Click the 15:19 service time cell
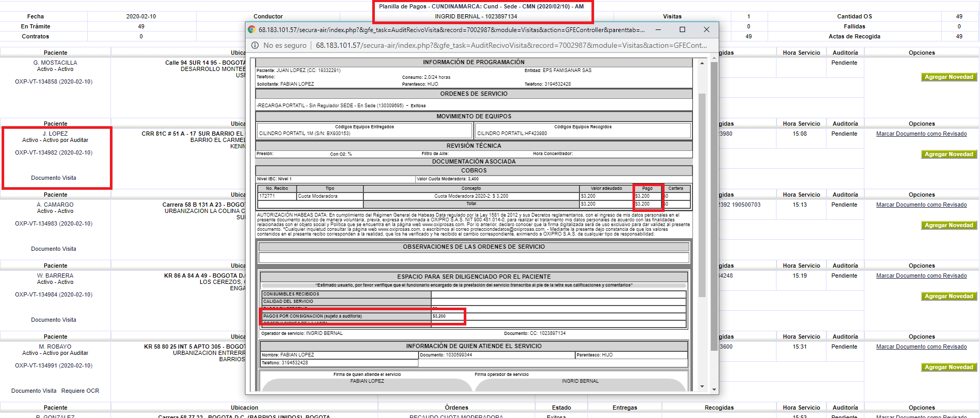Screen dimensions: 980x418 click(x=800, y=276)
